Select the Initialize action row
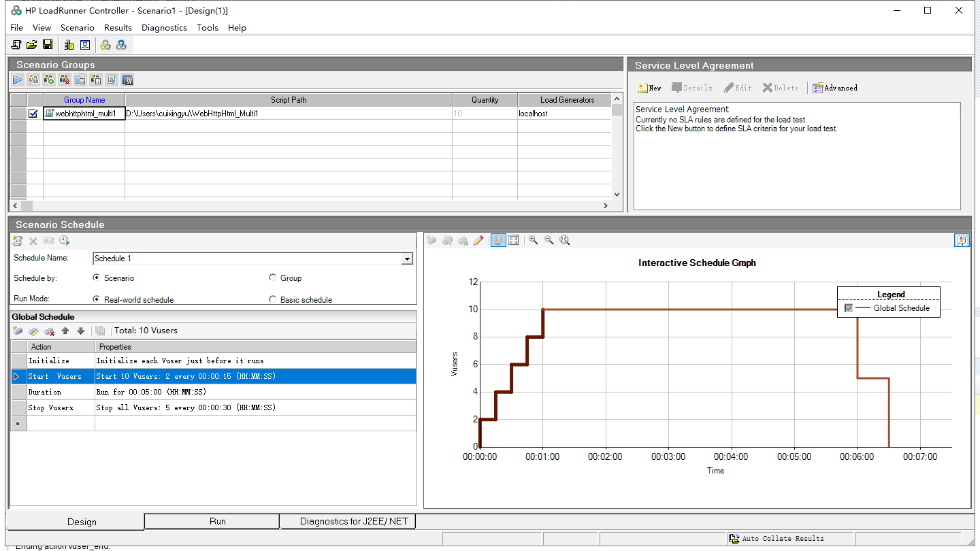Image resolution: width=980 pixels, height=551 pixels. [214, 361]
